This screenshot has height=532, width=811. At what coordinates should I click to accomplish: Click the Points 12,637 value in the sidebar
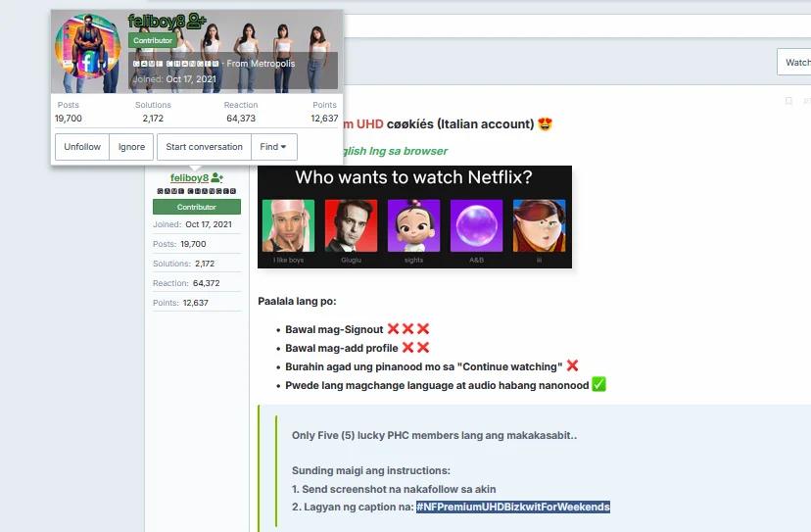point(196,303)
